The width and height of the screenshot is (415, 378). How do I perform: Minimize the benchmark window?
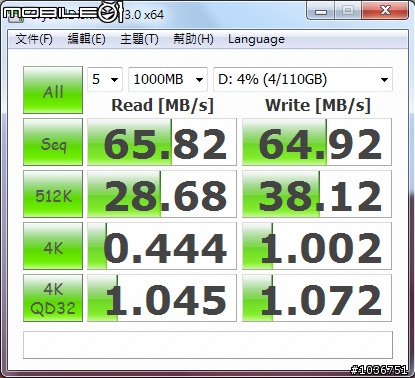(x=321, y=11)
